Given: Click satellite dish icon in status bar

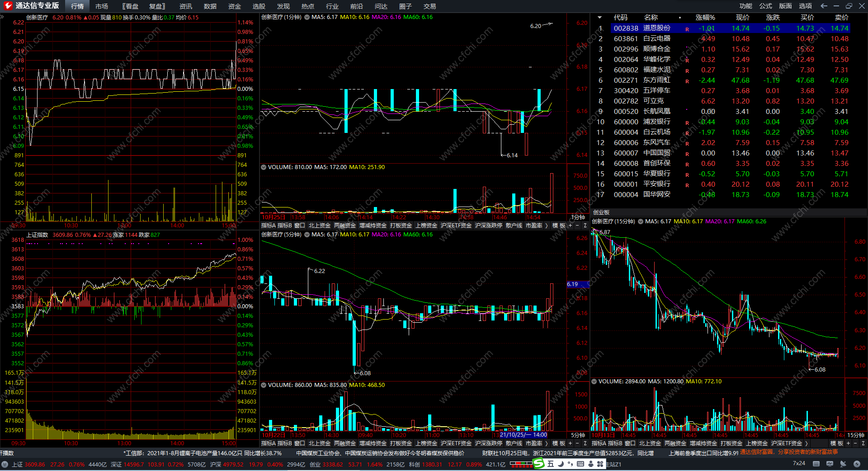Looking at the screenshot, I should [843, 464].
